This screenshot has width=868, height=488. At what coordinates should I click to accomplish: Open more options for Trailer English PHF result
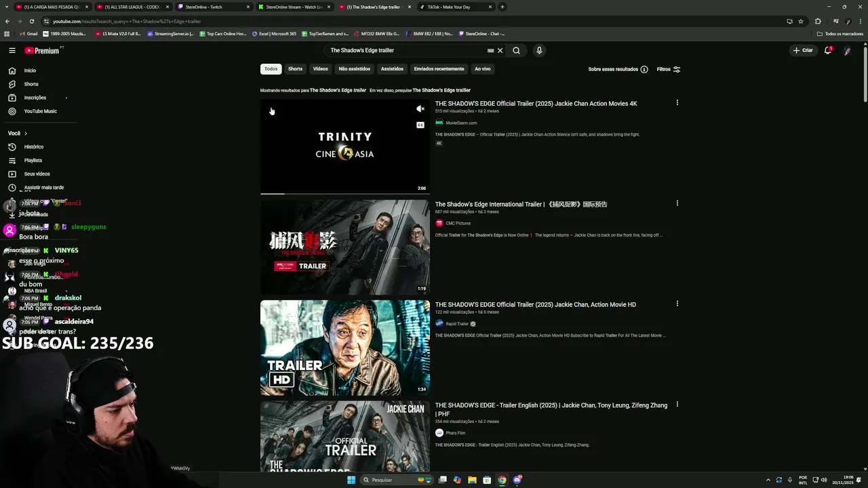point(677,405)
